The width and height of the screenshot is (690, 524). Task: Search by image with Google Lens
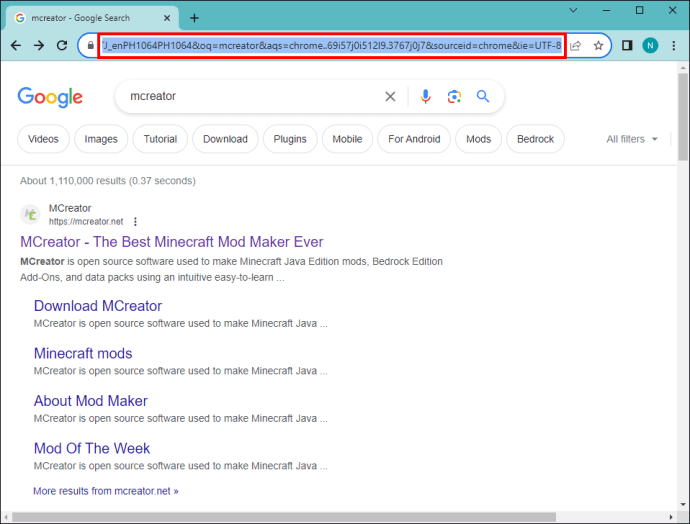pos(454,96)
